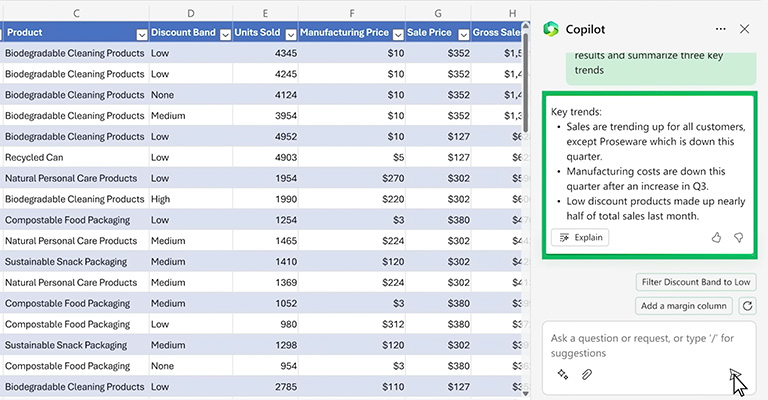The height and width of the screenshot is (400, 768).
Task: Open the Manufacturing Price filter dropdown
Action: click(x=398, y=33)
